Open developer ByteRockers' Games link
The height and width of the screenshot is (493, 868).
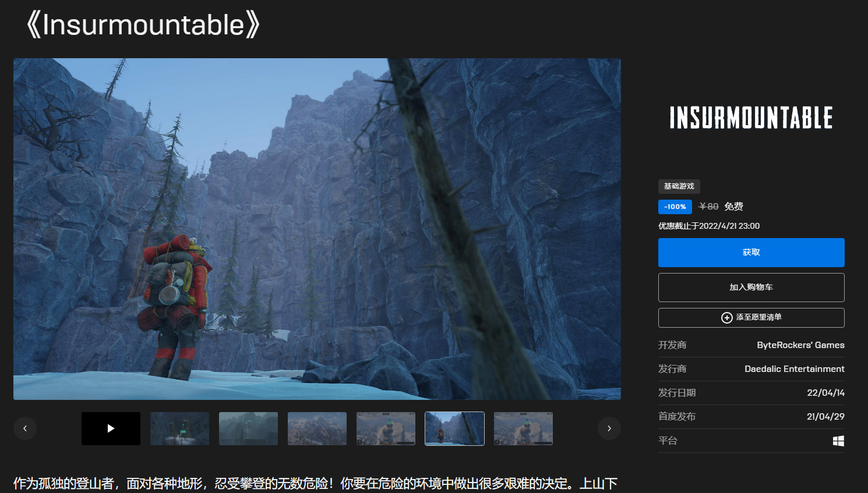tap(800, 345)
